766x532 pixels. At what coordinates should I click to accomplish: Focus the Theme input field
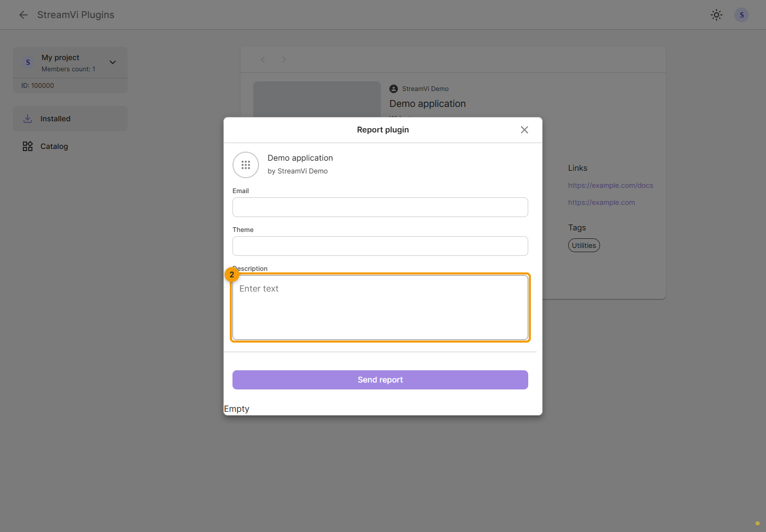coord(380,246)
